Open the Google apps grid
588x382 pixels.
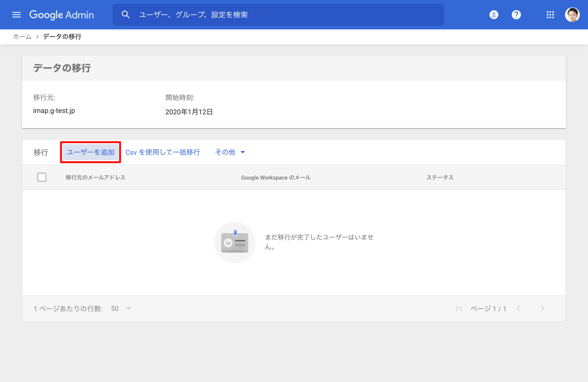pyautogui.click(x=550, y=15)
